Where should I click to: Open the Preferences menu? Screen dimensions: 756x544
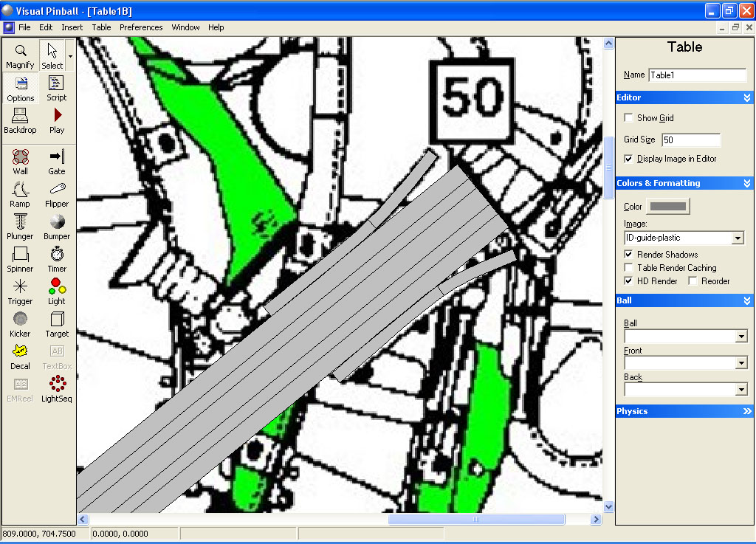click(141, 27)
